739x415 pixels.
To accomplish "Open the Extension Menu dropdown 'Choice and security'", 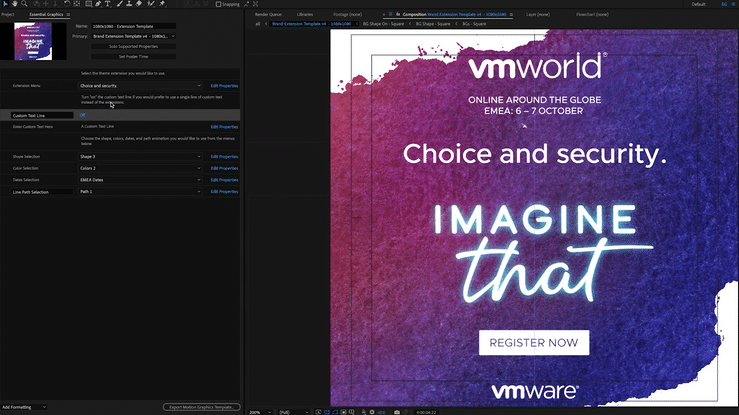I will [140, 86].
